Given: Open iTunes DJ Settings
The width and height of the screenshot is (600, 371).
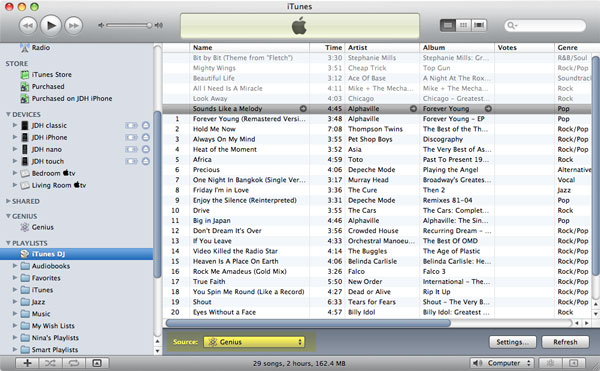Looking at the screenshot, I should click(512, 342).
